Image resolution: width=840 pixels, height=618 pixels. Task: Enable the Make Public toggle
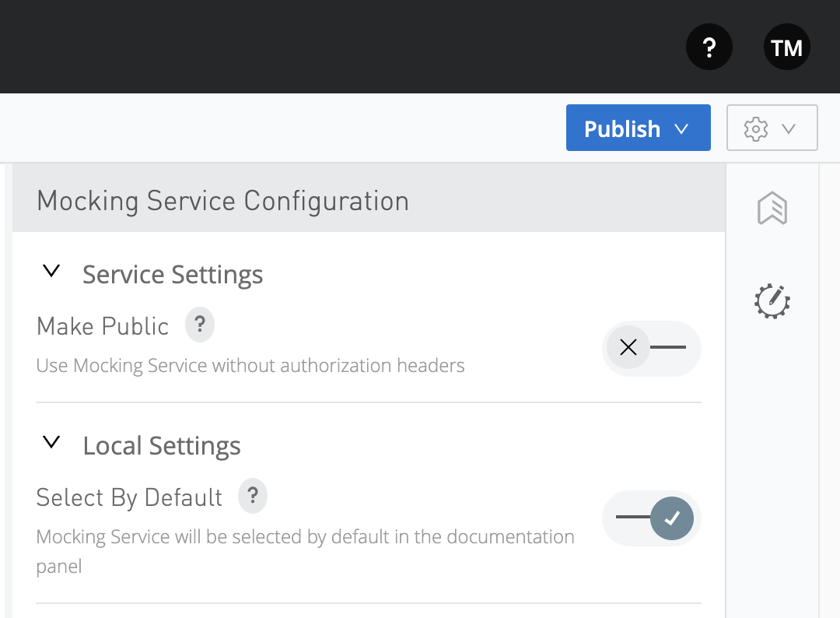coord(651,348)
